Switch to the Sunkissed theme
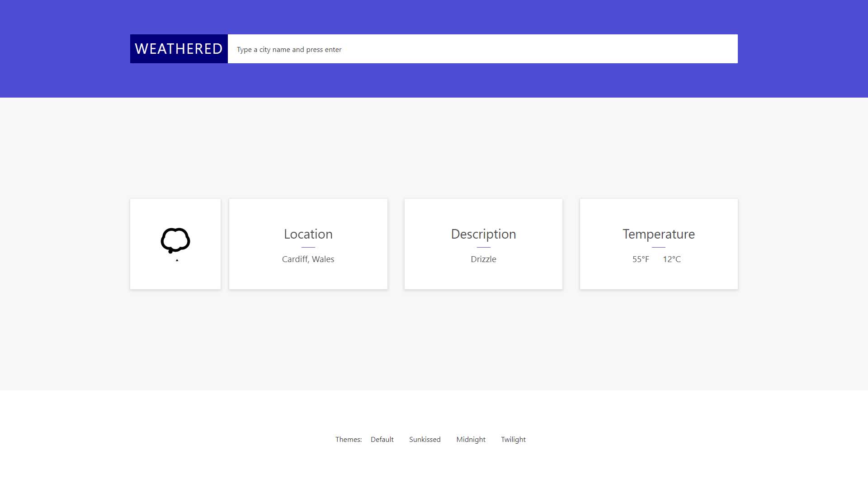 425,439
